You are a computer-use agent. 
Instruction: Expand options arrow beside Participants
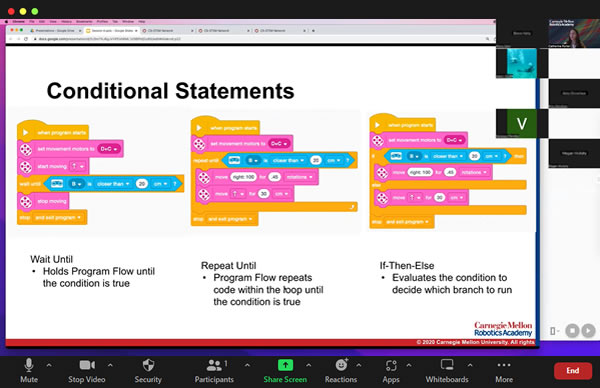pos(247,365)
